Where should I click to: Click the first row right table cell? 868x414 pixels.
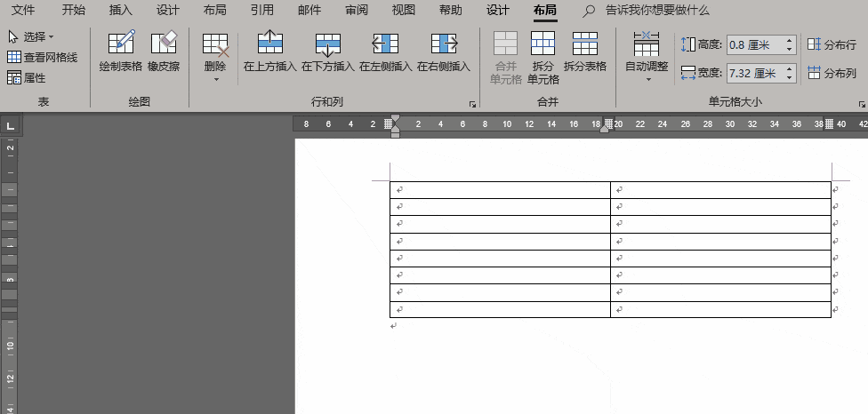click(720, 190)
